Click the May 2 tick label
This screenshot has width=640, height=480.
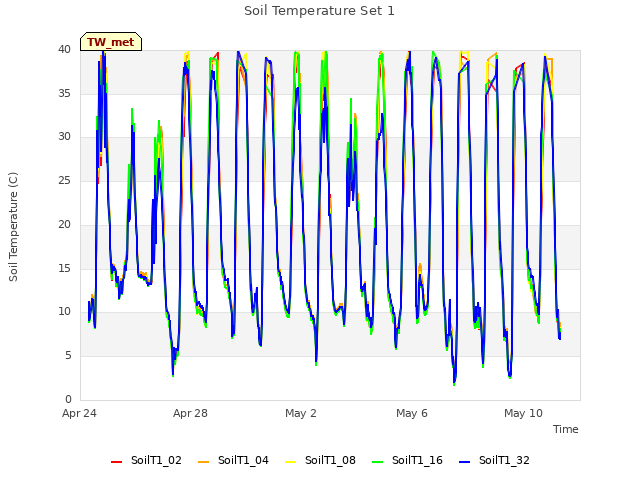(301, 413)
